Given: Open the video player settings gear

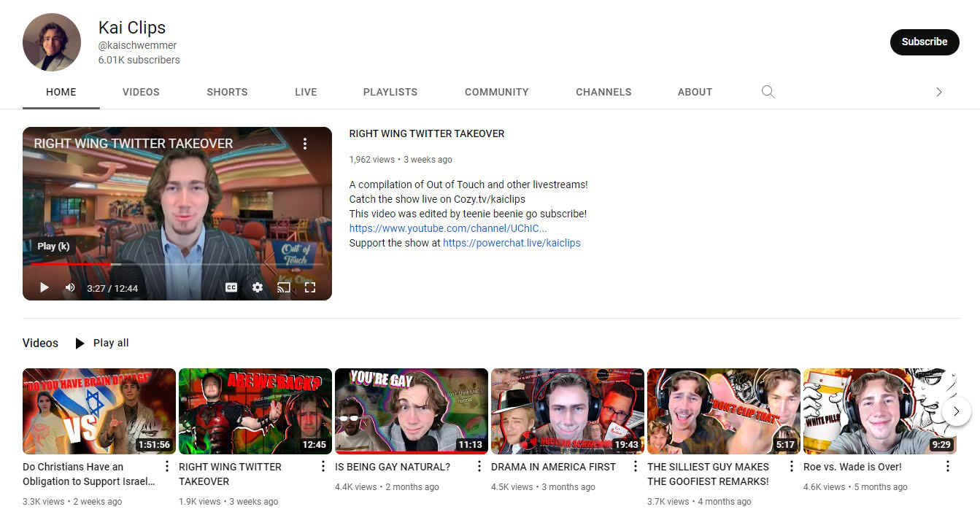Looking at the screenshot, I should click(258, 287).
